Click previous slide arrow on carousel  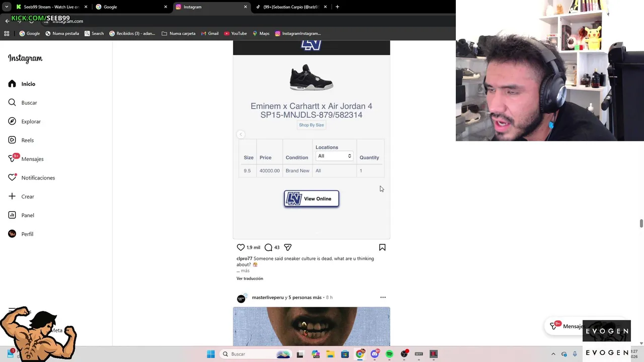click(240, 134)
